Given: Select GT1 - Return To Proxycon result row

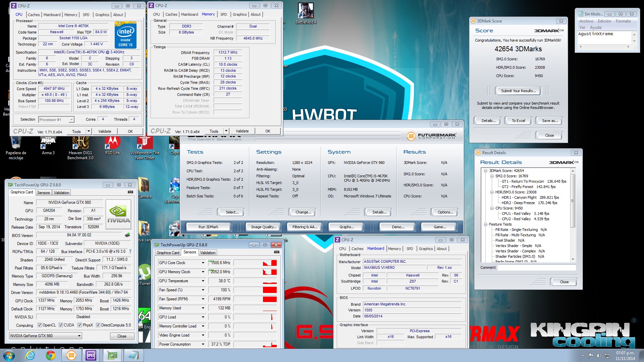Looking at the screenshot, I should [534, 181].
